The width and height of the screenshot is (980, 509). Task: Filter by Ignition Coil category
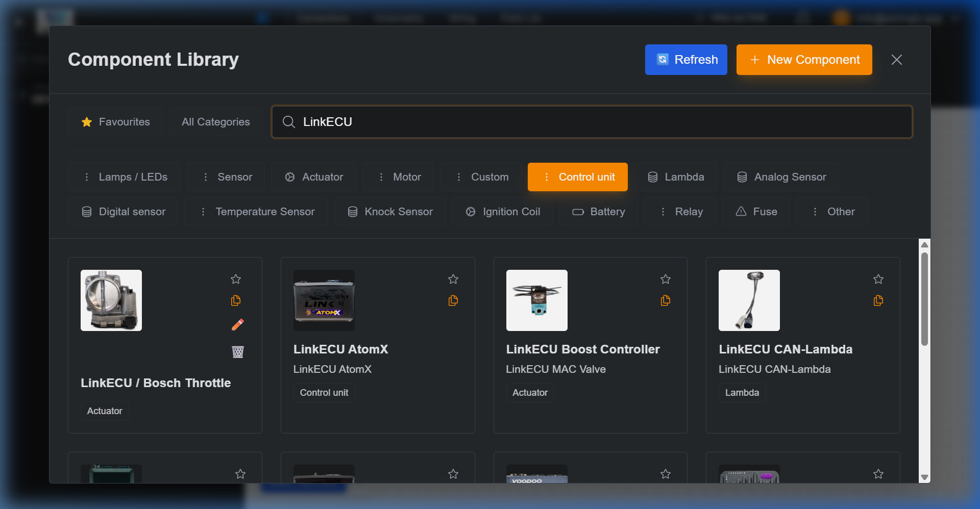(x=503, y=212)
